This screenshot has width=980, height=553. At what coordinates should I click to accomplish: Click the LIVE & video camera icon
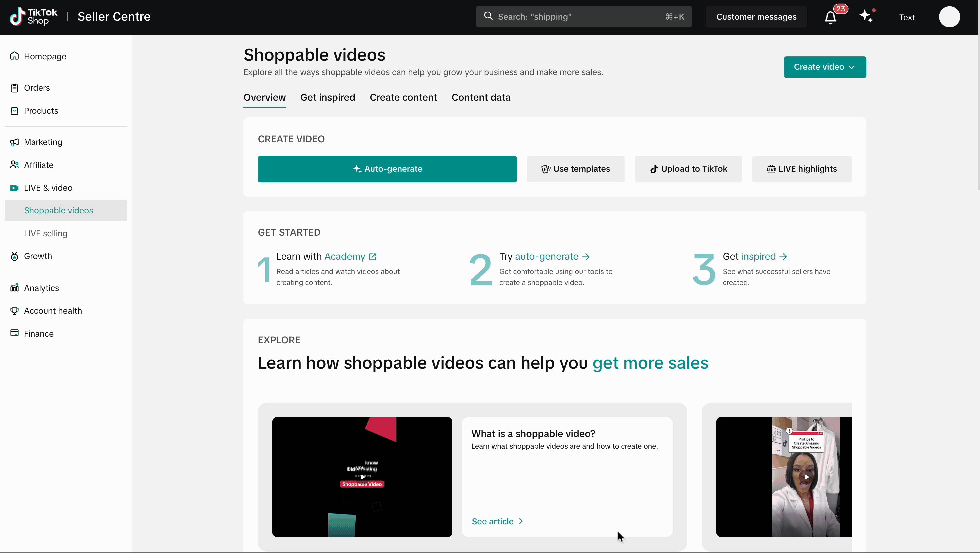(x=14, y=188)
